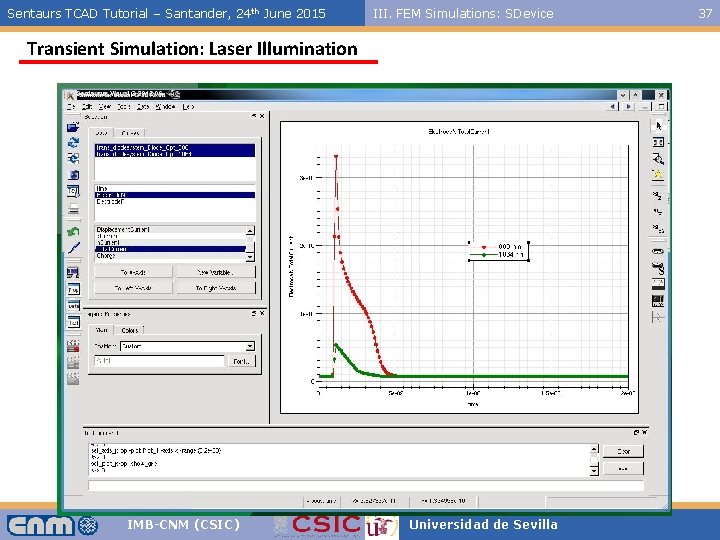
Task: Switch to the Colors properties tab
Action: click(x=129, y=330)
